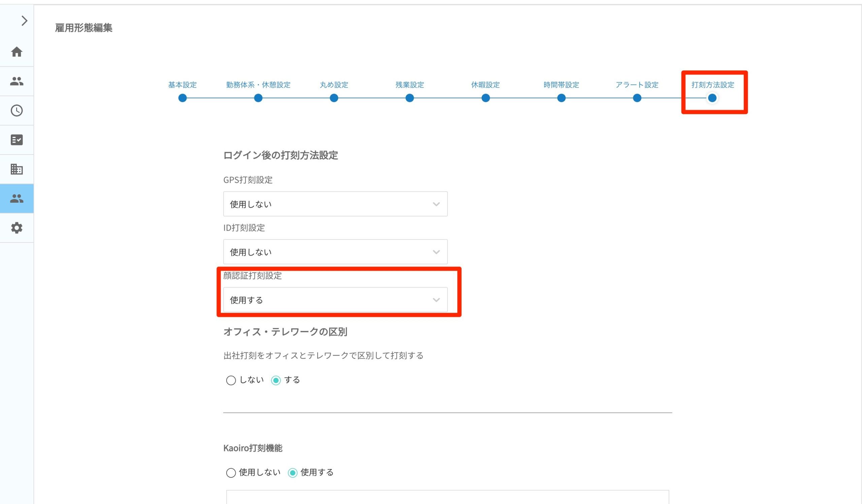Go to the 残業設定 step
Image resolution: width=862 pixels, height=504 pixels.
pyautogui.click(x=409, y=85)
